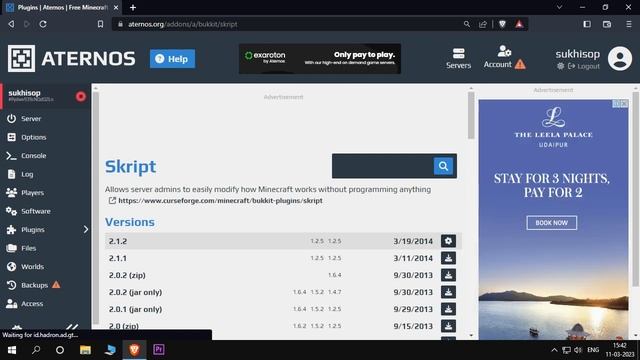Click the sukhisop username in header
The image size is (640, 360).
pos(577,54)
